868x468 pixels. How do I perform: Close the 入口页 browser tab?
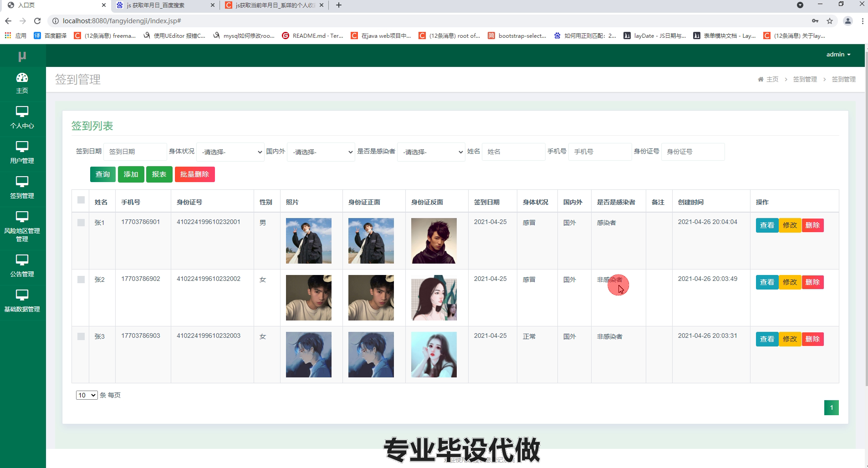[x=104, y=5]
